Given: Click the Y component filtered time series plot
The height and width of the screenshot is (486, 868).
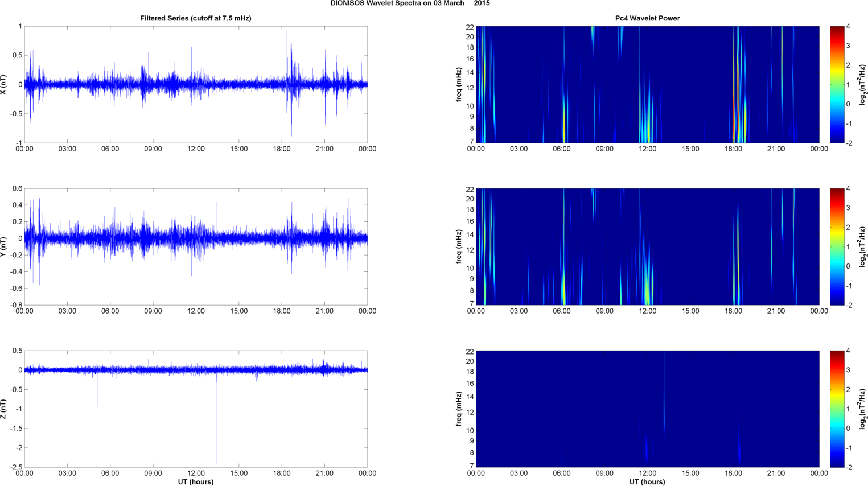Looking at the screenshot, I should pyautogui.click(x=196, y=246).
